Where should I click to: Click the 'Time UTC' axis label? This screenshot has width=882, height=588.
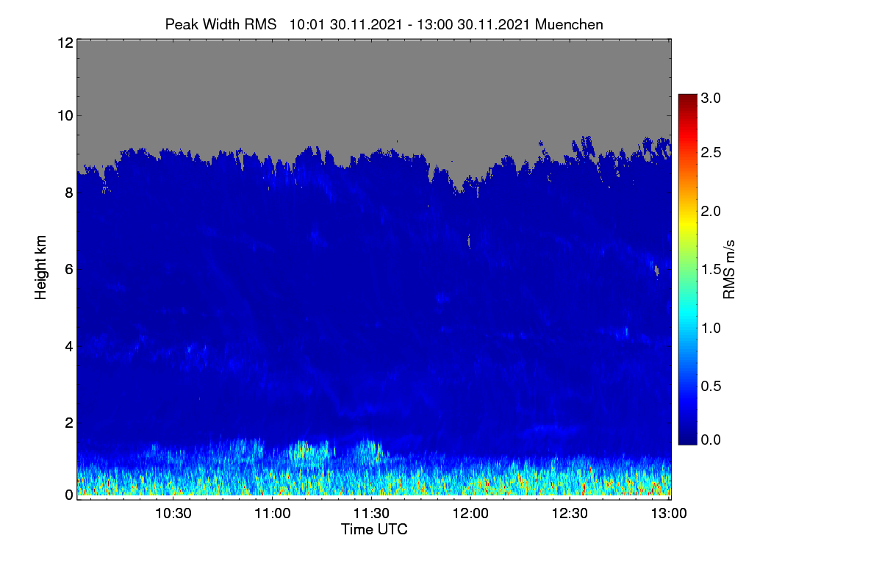coord(374,529)
